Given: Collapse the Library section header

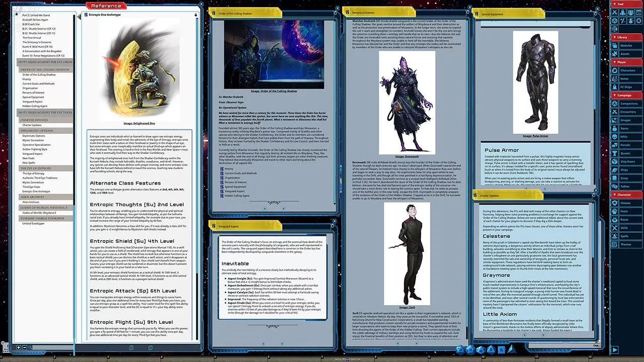Looking at the screenshot, I should click(626, 37).
